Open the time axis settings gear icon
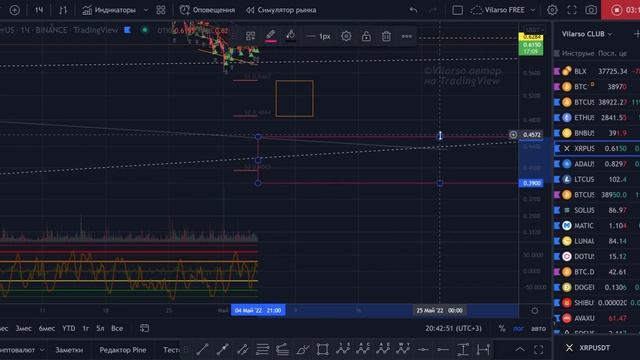640x360 pixels. (535, 311)
